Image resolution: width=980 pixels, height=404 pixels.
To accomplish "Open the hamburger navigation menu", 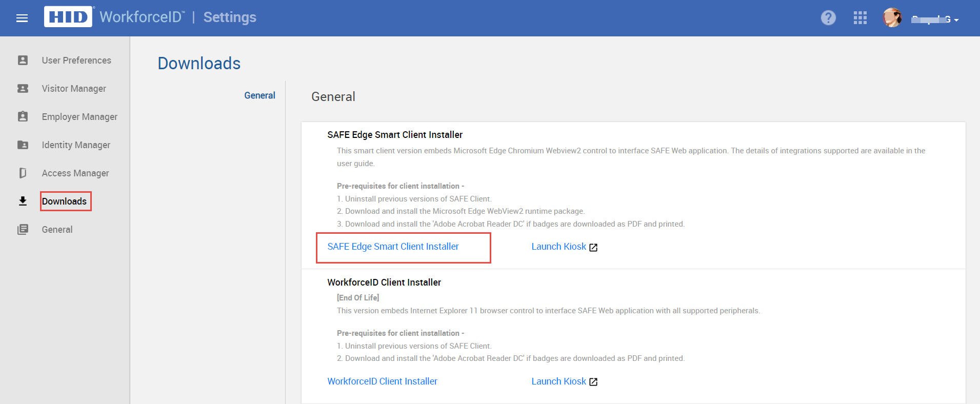I will point(22,18).
